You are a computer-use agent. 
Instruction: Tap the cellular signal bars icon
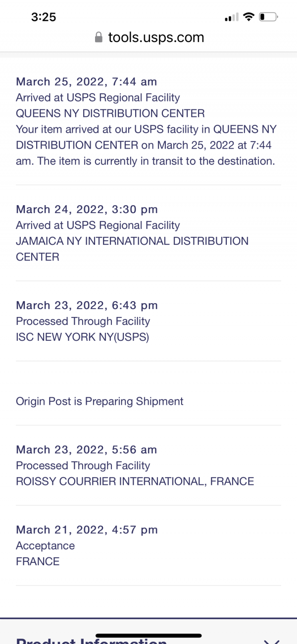click(232, 18)
